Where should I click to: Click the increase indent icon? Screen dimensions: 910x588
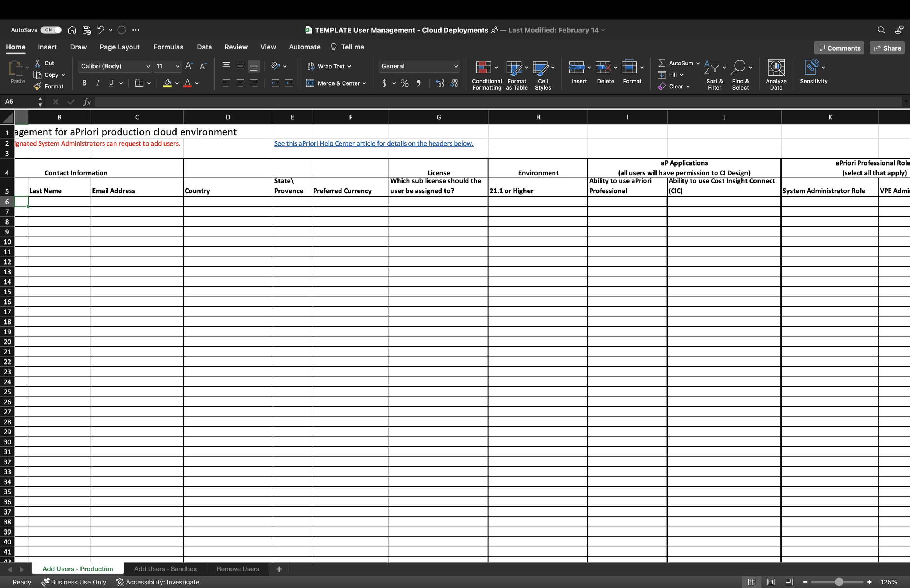pyautogui.click(x=289, y=83)
